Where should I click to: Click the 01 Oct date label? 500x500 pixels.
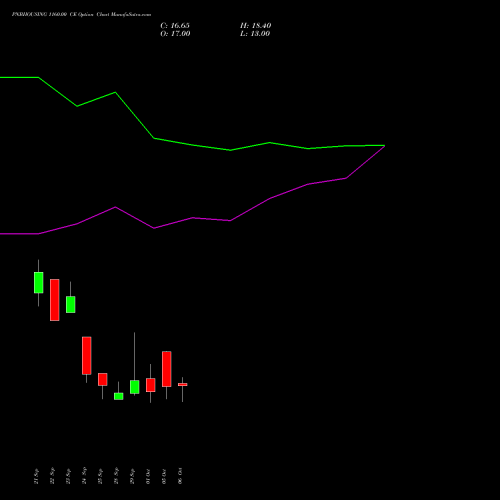pyautogui.click(x=148, y=477)
